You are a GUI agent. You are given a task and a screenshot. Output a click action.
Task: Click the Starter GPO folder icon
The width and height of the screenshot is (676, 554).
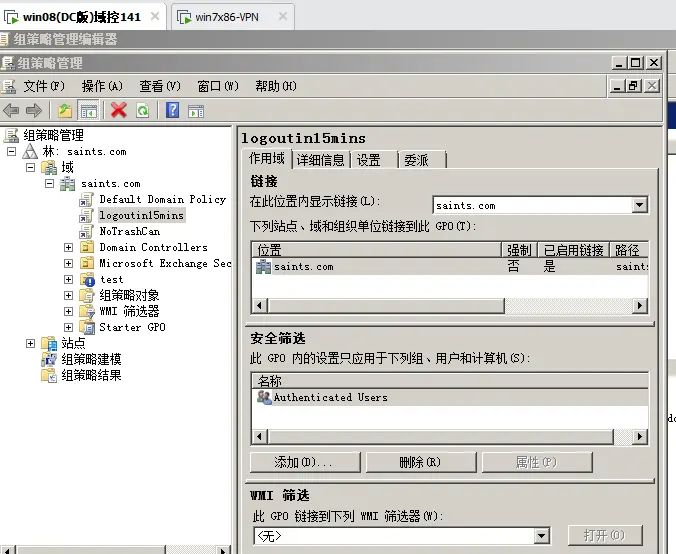pos(87,327)
